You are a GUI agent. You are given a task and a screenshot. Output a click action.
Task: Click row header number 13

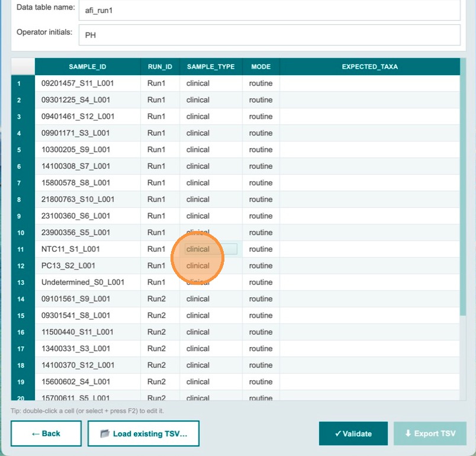[x=22, y=282]
